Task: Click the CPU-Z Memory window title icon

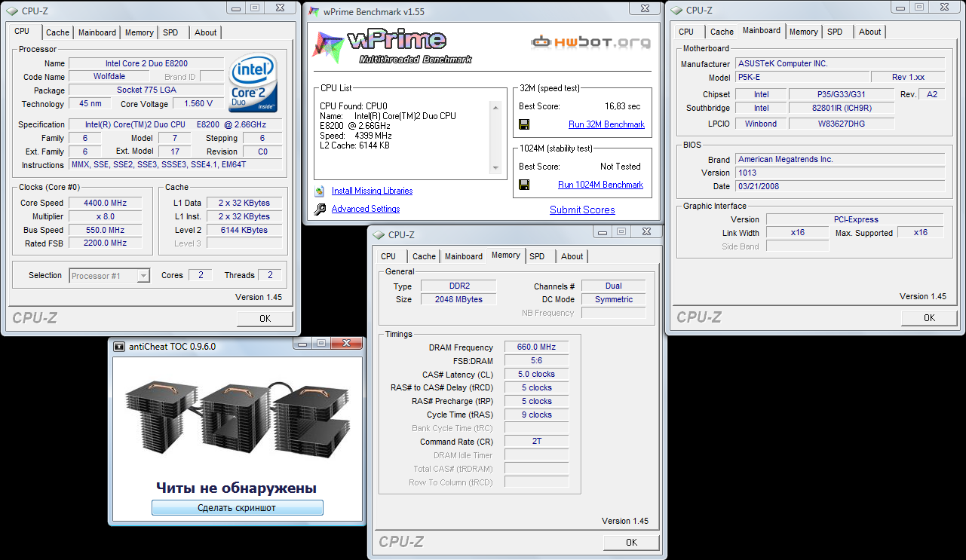Action: pos(379,235)
